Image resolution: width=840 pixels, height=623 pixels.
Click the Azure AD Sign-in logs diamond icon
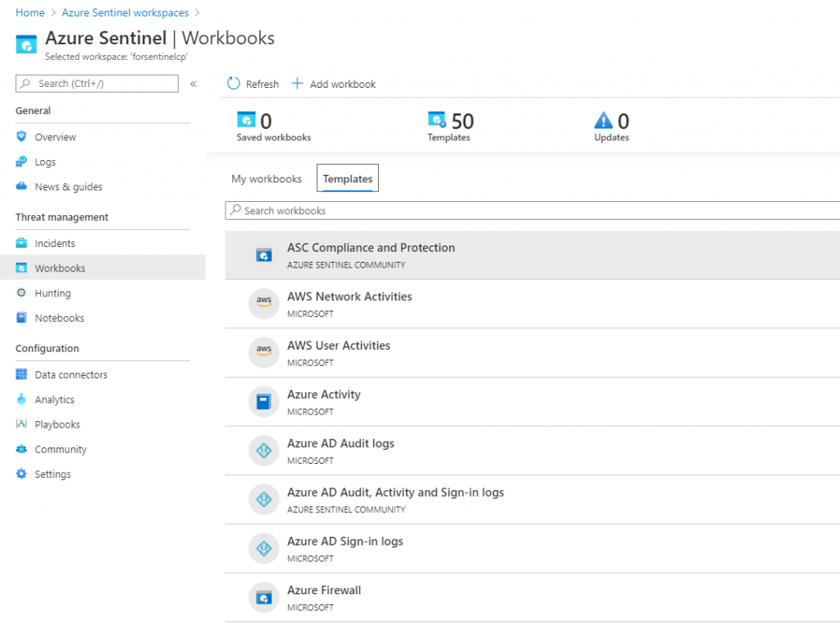263,548
